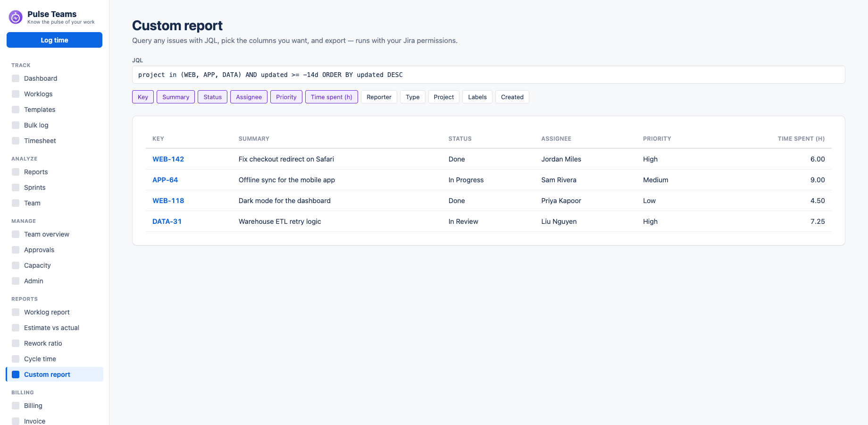
Task: Log time with the blue button
Action: point(54,40)
